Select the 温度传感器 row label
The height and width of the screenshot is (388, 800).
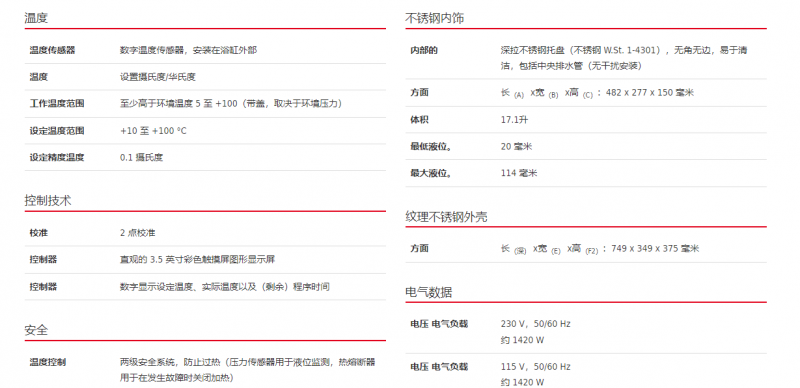click(x=52, y=50)
